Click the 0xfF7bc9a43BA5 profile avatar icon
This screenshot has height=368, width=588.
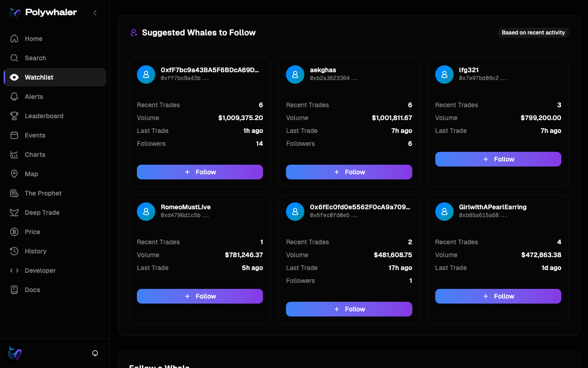[x=146, y=75]
